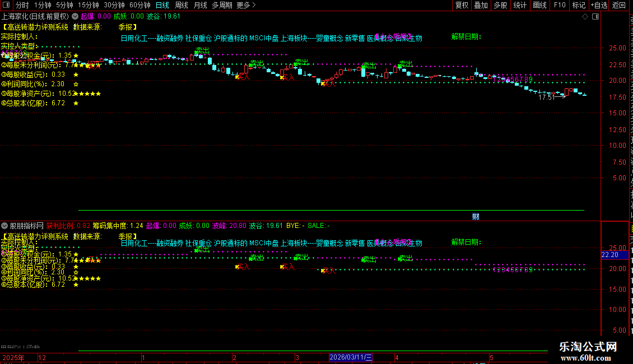This screenshot has height=364, width=633.
Task: Select the 30分钟 period
Action: [x=114, y=5]
